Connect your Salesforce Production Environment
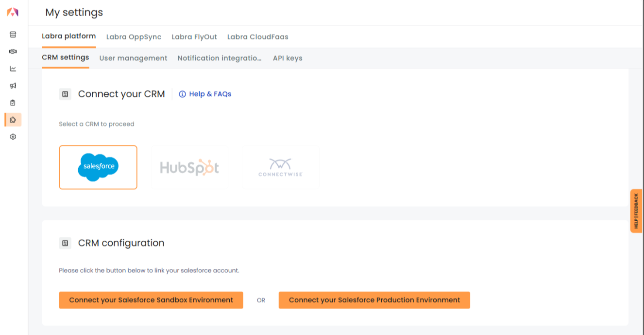Screen dimensions: 644x335 coord(374,300)
